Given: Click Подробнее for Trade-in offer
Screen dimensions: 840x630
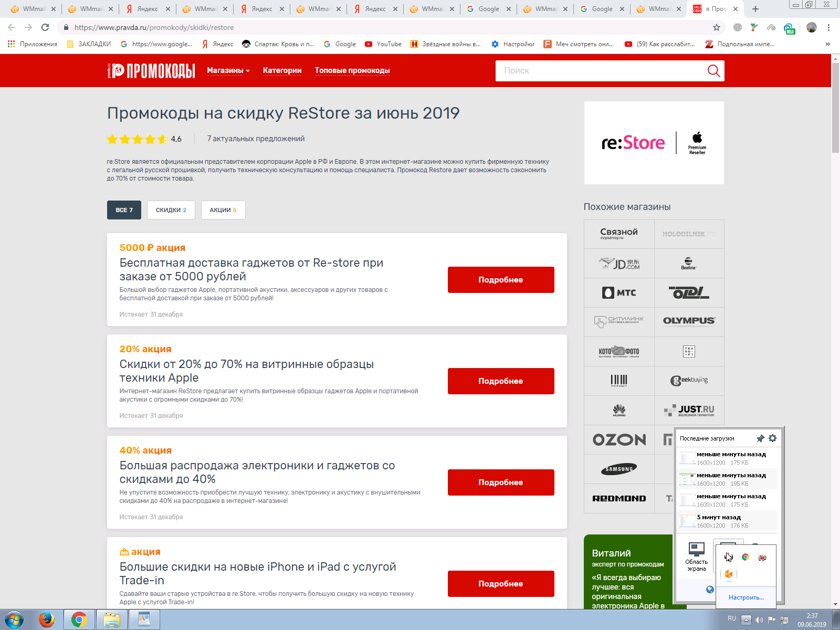Looking at the screenshot, I should pyautogui.click(x=501, y=584).
